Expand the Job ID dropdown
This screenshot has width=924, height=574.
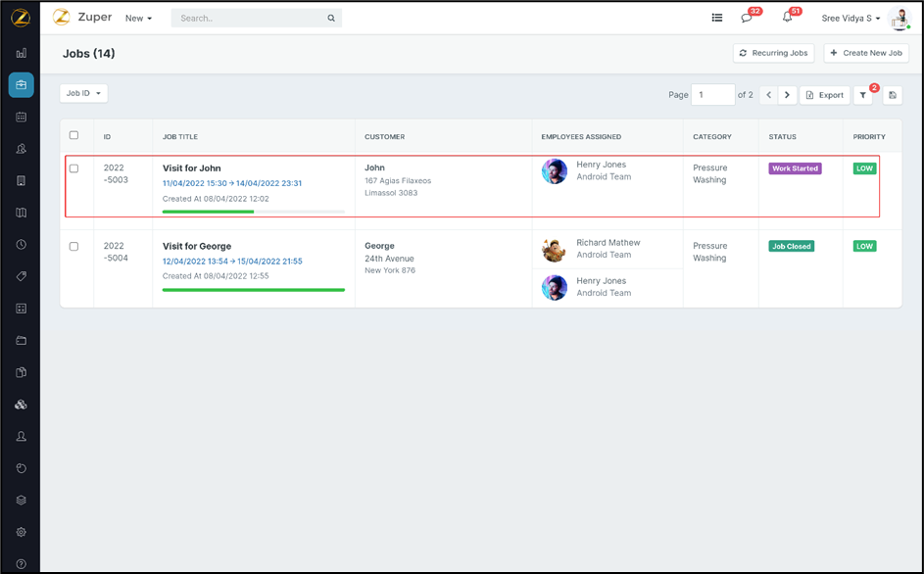tap(83, 93)
